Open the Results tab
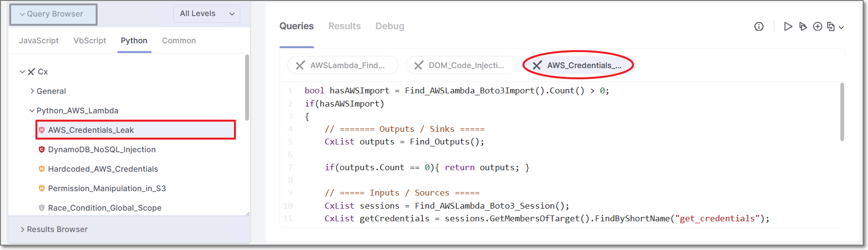This screenshot has height=250, width=868. [345, 26]
